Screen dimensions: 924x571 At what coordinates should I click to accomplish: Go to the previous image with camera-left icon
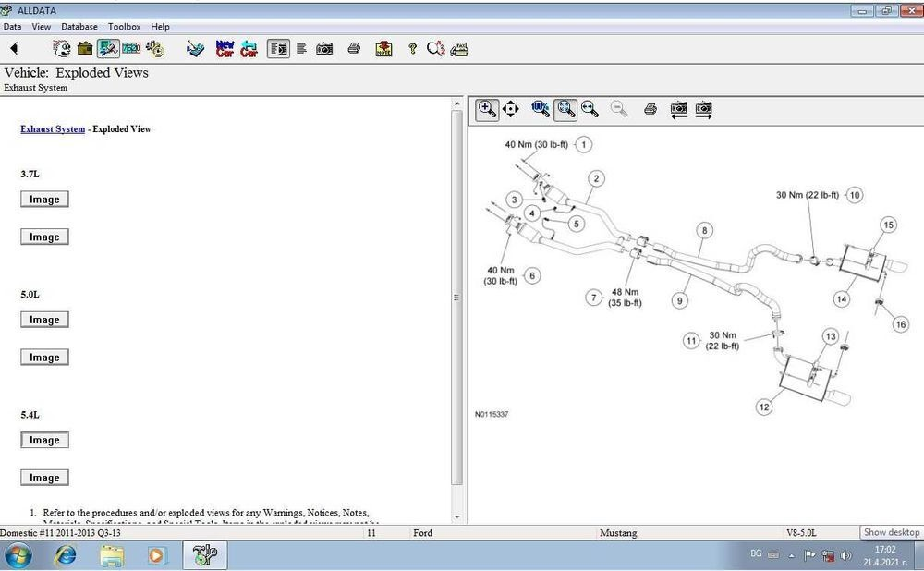click(677, 109)
